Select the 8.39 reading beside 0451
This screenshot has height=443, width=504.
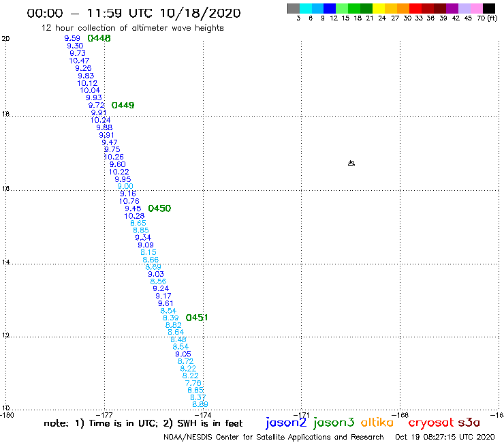coord(171,318)
